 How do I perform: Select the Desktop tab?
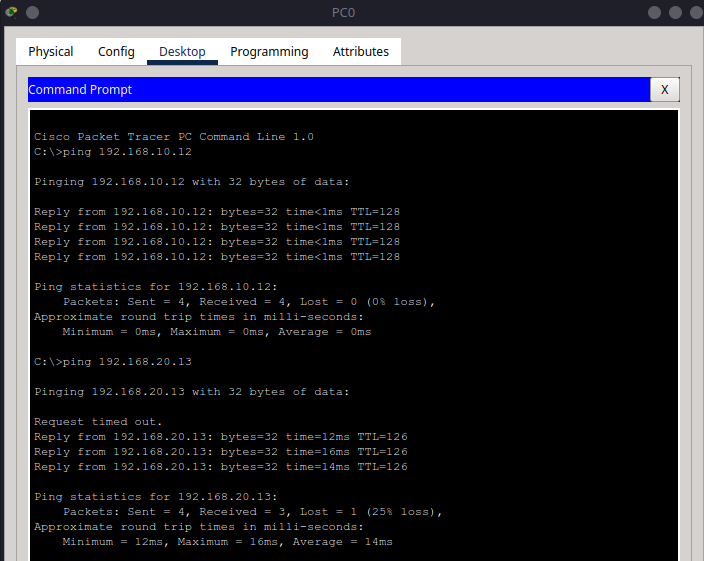(182, 52)
